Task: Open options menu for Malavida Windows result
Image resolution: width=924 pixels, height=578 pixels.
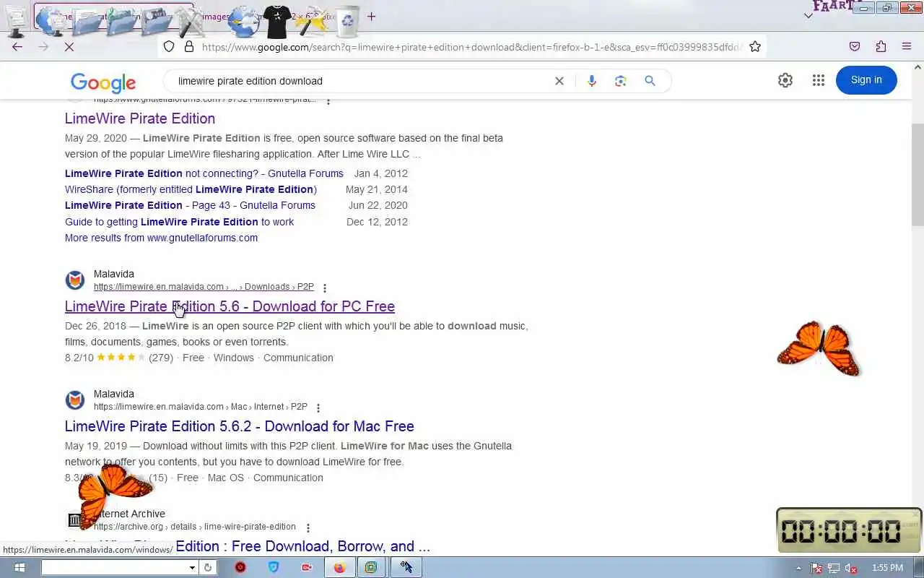Action: (x=325, y=288)
